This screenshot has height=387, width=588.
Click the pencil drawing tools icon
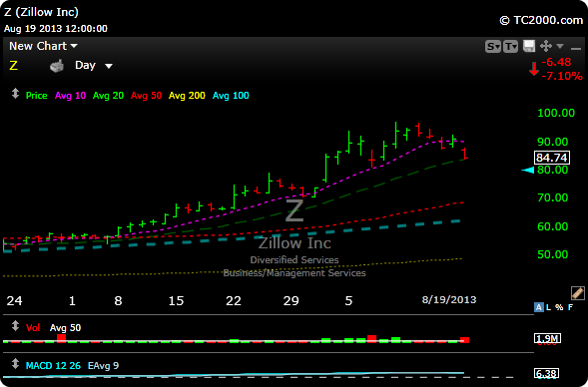click(577, 293)
